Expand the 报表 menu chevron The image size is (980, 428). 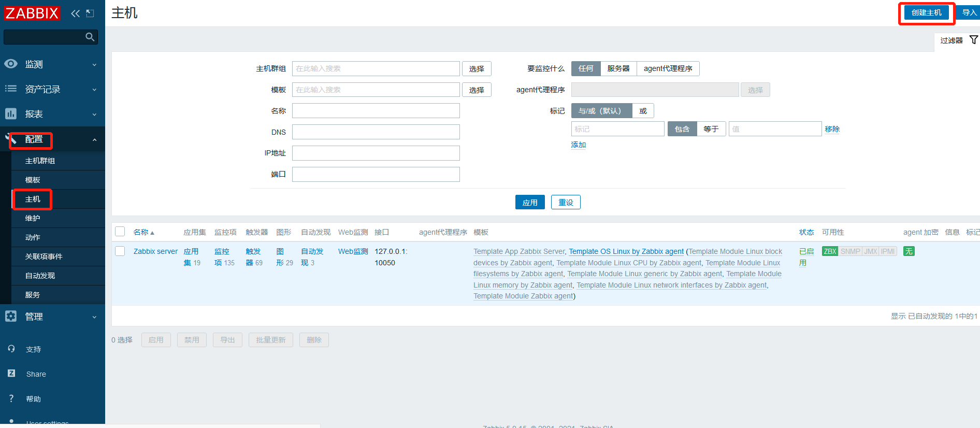(x=94, y=115)
